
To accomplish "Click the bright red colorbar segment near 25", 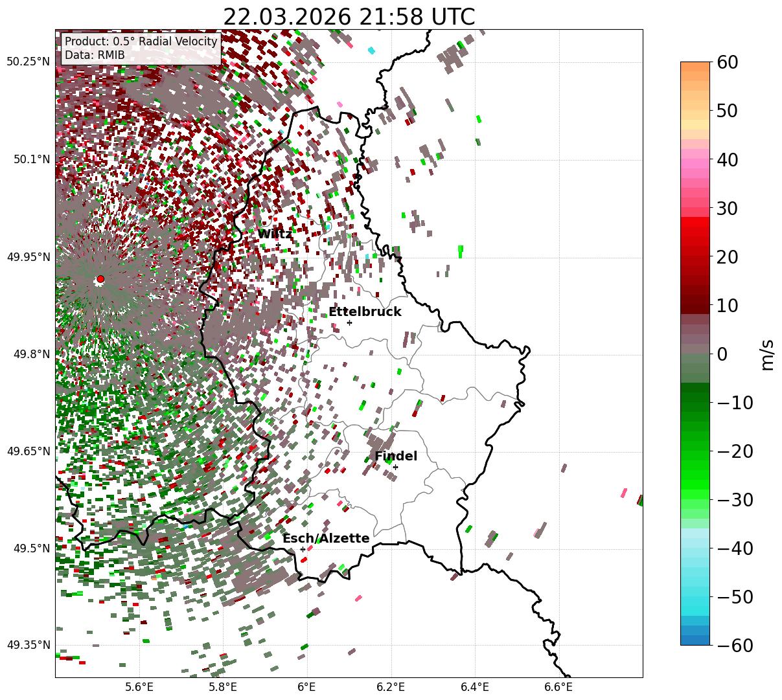I will [x=695, y=227].
